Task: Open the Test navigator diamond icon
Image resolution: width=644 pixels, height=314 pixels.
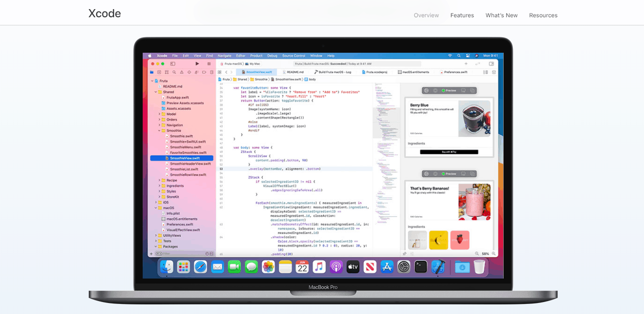Action: tap(189, 72)
